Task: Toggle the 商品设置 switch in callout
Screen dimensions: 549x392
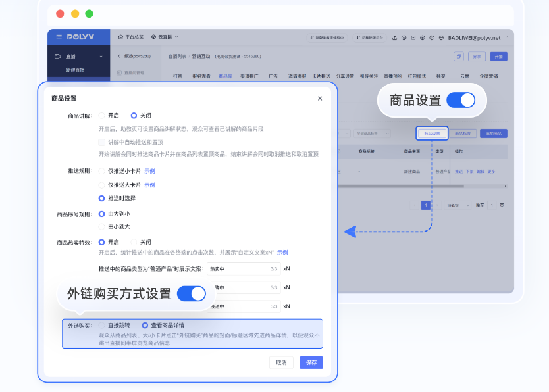Action: tap(460, 100)
